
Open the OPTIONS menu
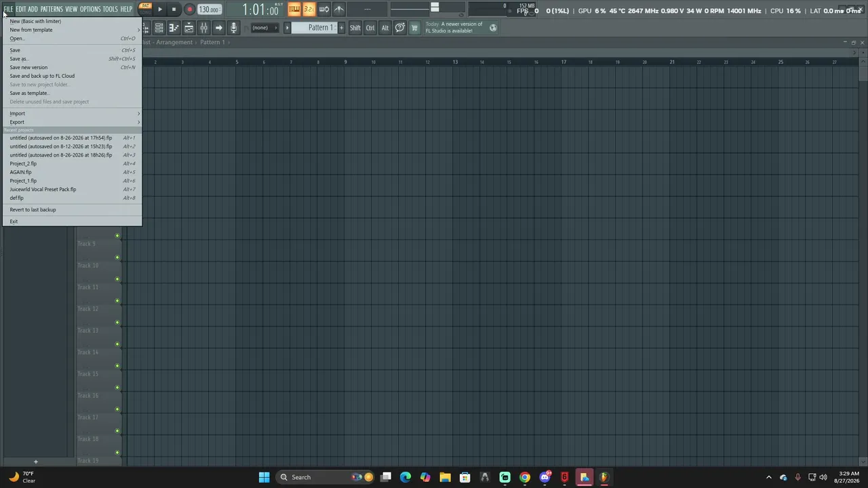[x=90, y=9]
